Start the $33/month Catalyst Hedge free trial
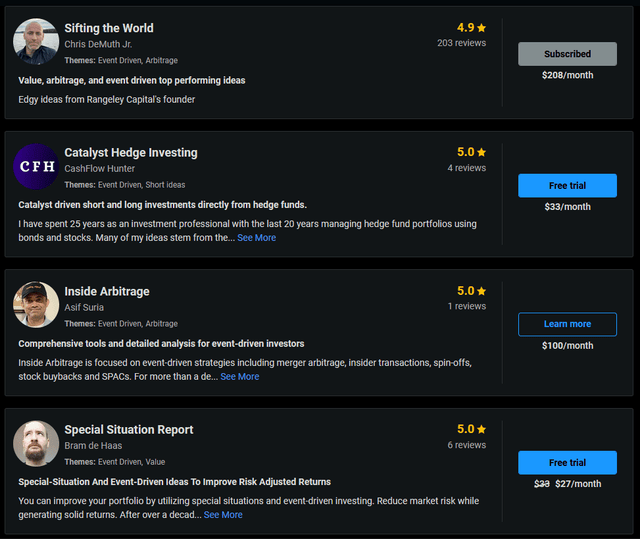 [567, 185]
